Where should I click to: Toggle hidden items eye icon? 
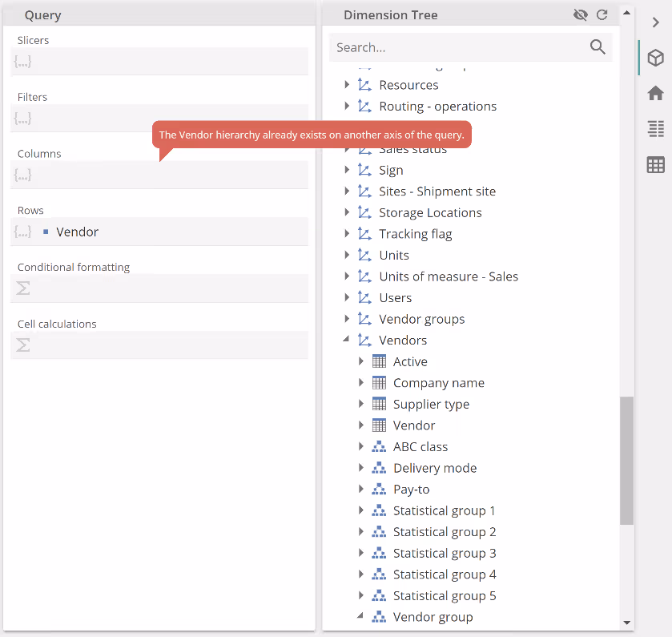click(581, 15)
